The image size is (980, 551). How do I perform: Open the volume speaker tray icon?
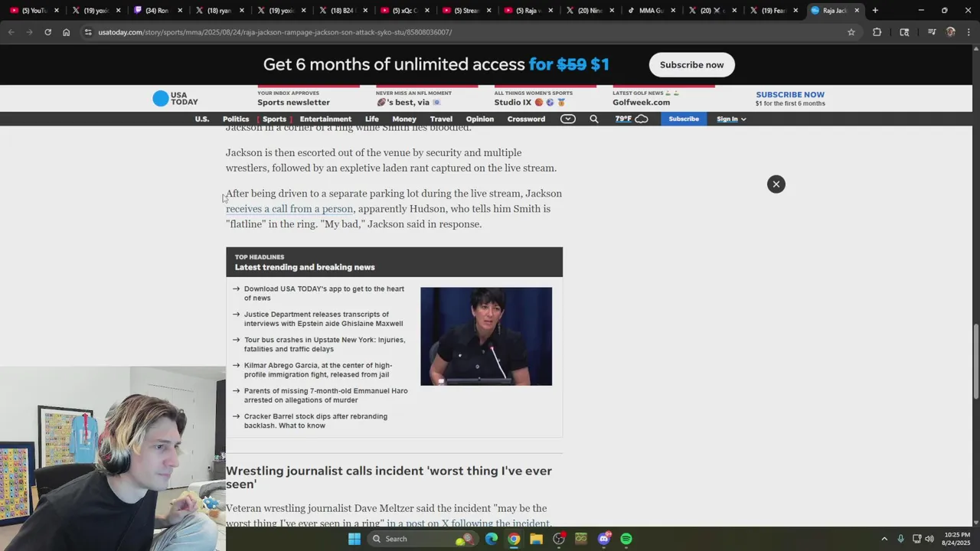(929, 539)
